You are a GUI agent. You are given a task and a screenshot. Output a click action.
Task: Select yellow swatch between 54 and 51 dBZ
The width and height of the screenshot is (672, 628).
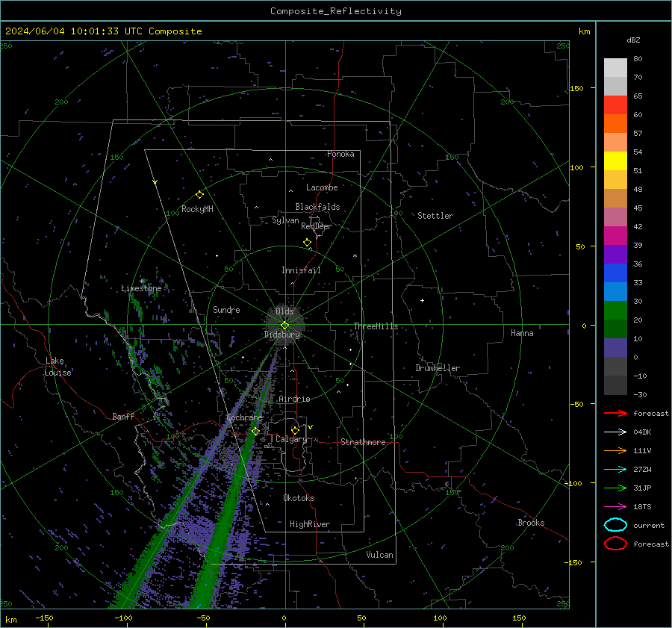click(x=615, y=161)
